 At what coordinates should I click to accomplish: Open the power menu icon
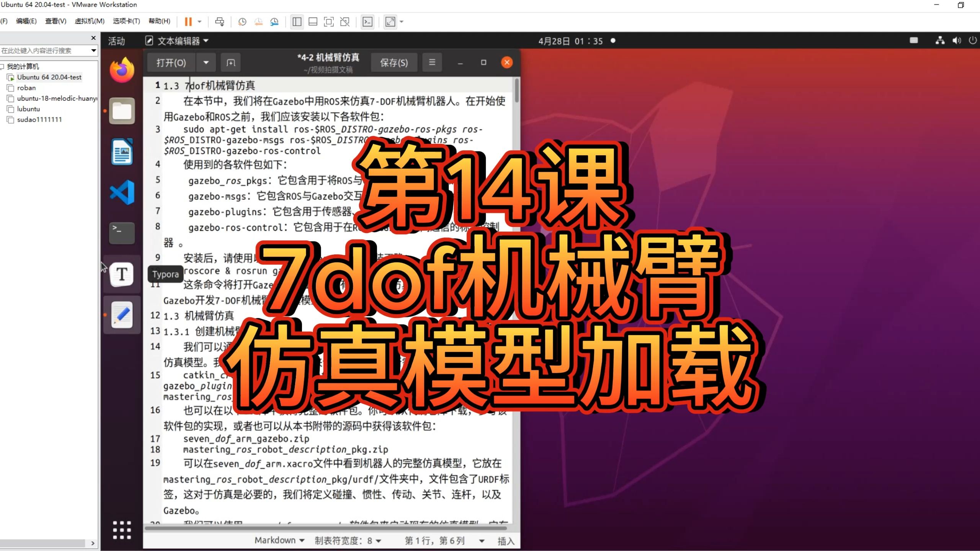click(x=973, y=40)
